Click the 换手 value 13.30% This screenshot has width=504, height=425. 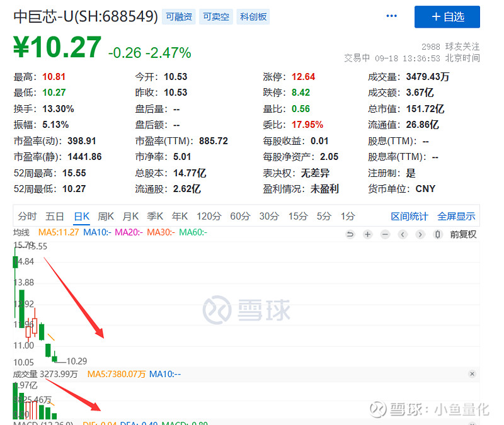click(x=58, y=109)
